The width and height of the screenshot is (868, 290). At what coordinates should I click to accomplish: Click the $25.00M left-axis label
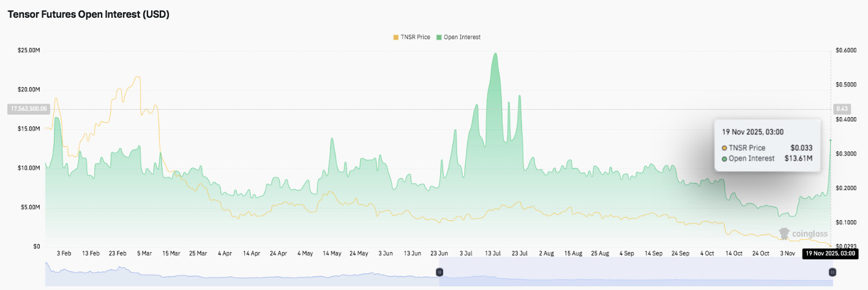pos(29,50)
